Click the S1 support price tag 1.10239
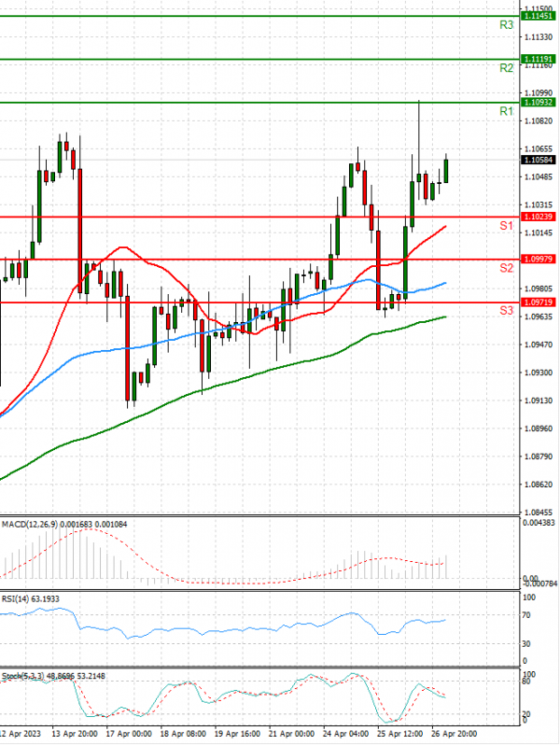This screenshot has height=745, width=560. [x=538, y=217]
